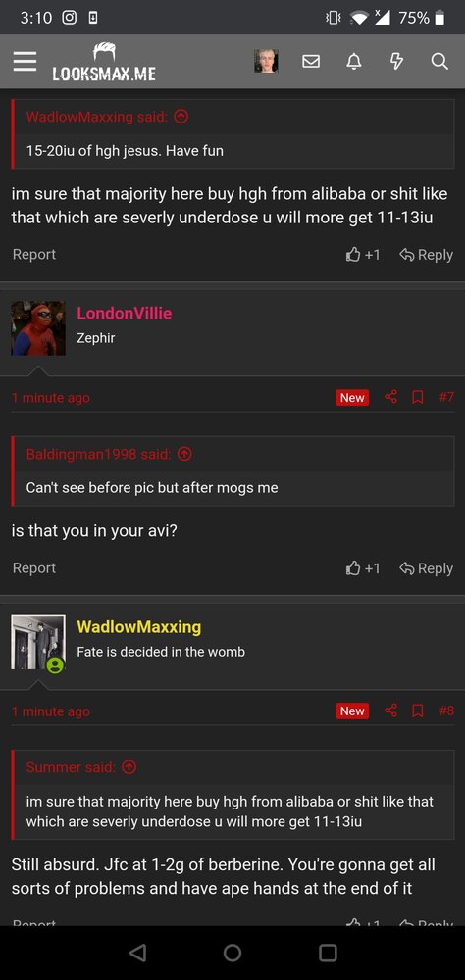
Task: Open the inbox envelope icon
Action: (x=311, y=61)
